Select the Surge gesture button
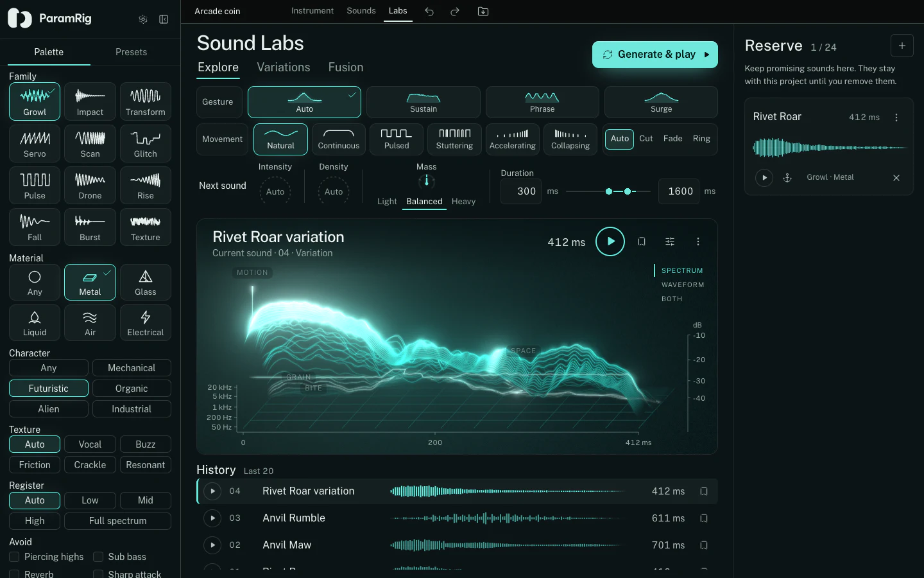The image size is (924, 578). (661, 102)
